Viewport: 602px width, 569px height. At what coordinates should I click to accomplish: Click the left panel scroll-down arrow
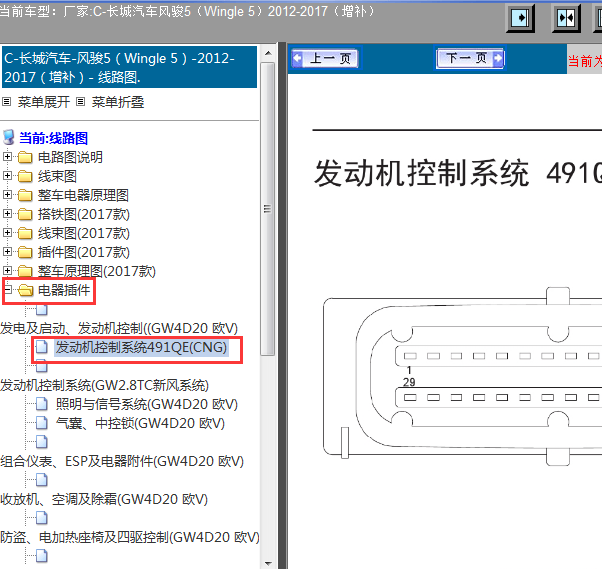point(268,563)
